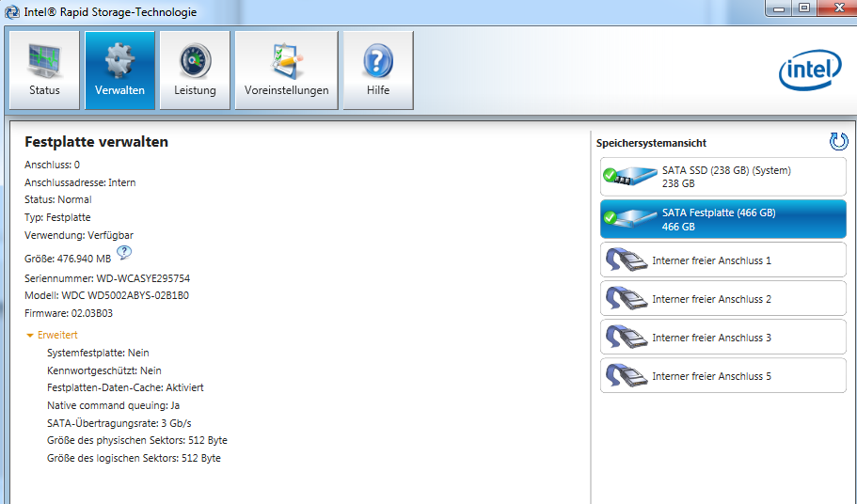Click the SATA Festplatte disk icon
The height and width of the screenshot is (504, 857).
click(x=629, y=218)
